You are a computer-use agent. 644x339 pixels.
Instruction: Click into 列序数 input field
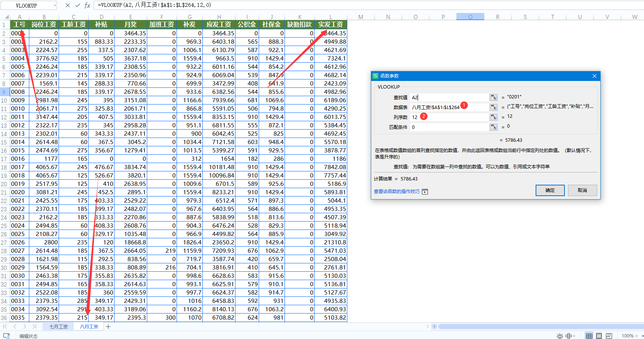[x=450, y=117]
